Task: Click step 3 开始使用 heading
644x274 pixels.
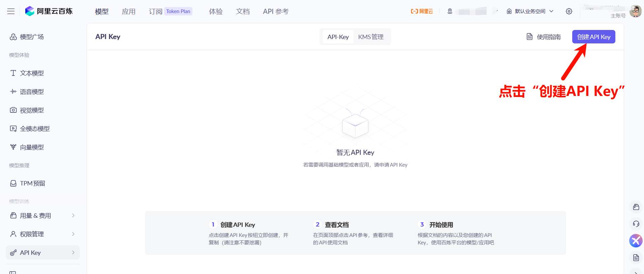Action: click(441, 225)
